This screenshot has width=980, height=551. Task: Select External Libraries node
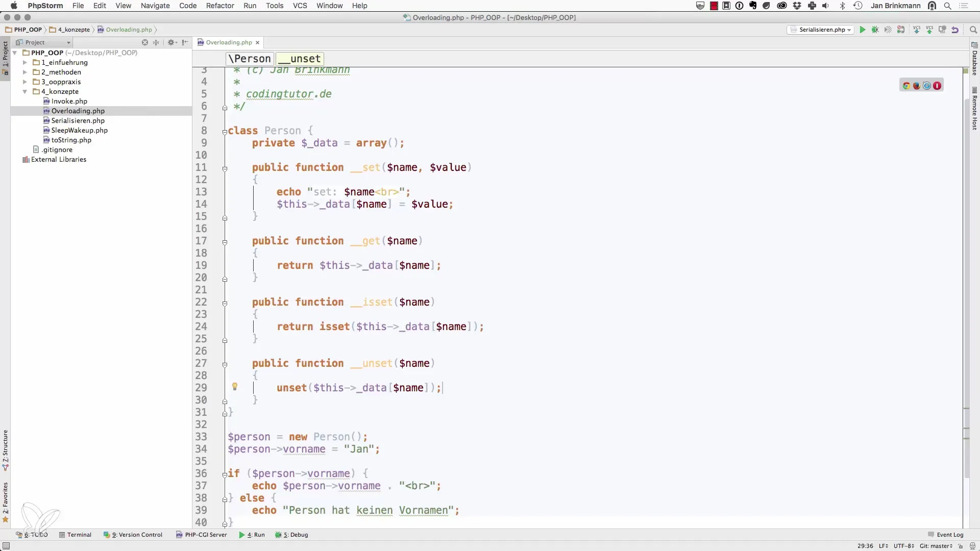[58, 159]
